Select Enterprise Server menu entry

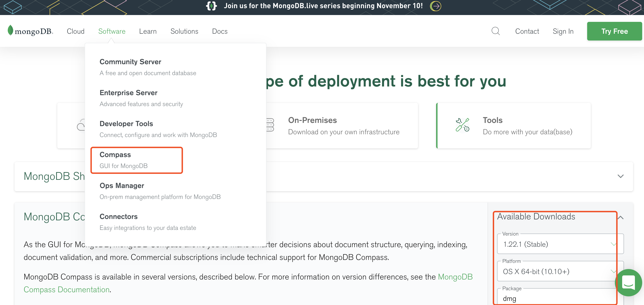[141, 98]
